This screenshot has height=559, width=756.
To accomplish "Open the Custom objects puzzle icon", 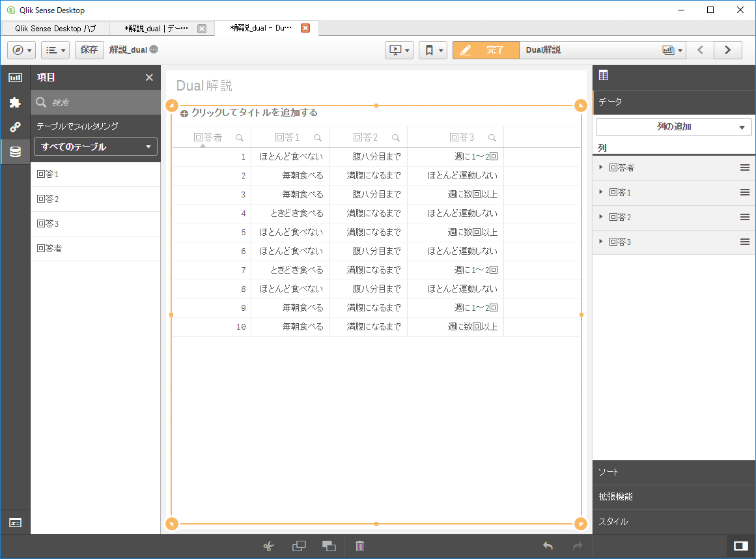I will pyautogui.click(x=16, y=102).
